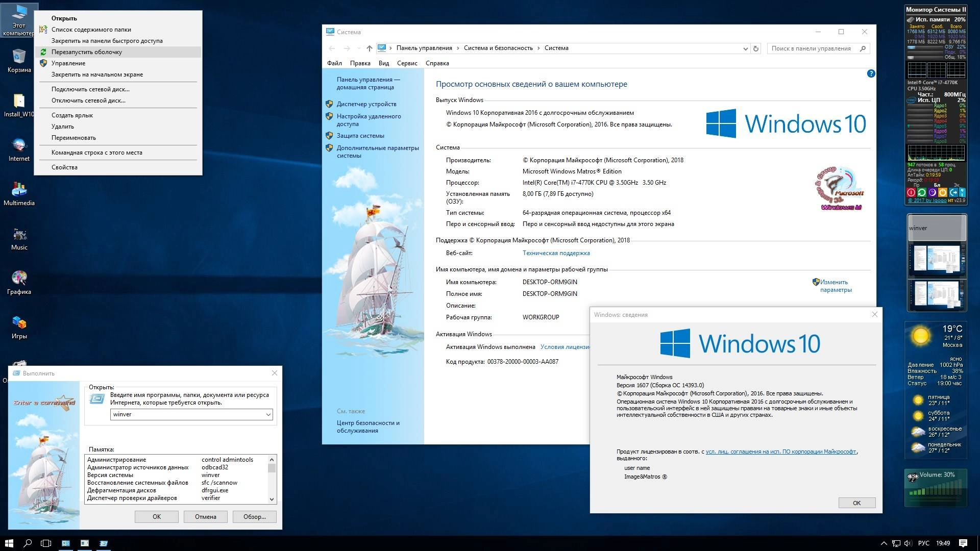Select Дефрагментация дисков row in Памятка list
980x551 pixels.
pyautogui.click(x=177, y=490)
